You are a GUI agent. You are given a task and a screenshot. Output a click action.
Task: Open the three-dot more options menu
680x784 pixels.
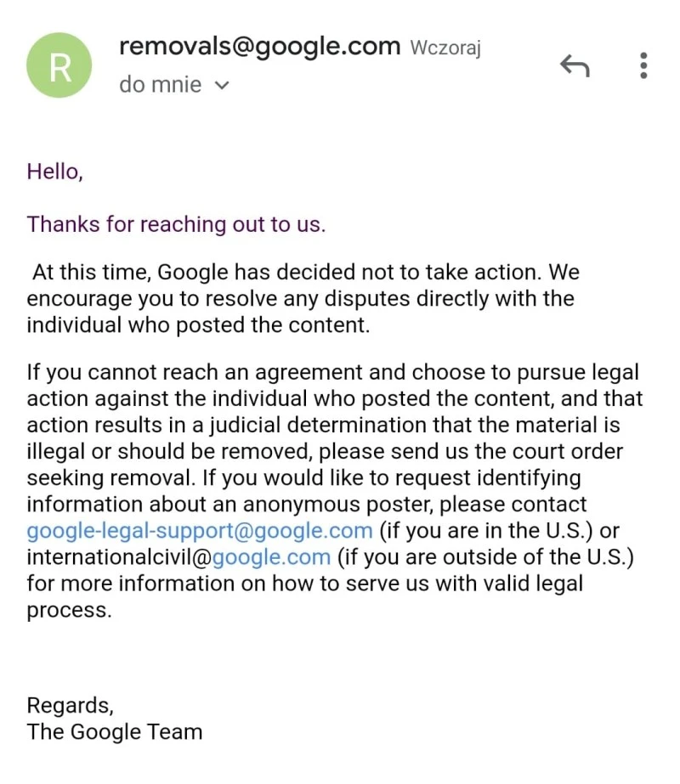(x=643, y=65)
